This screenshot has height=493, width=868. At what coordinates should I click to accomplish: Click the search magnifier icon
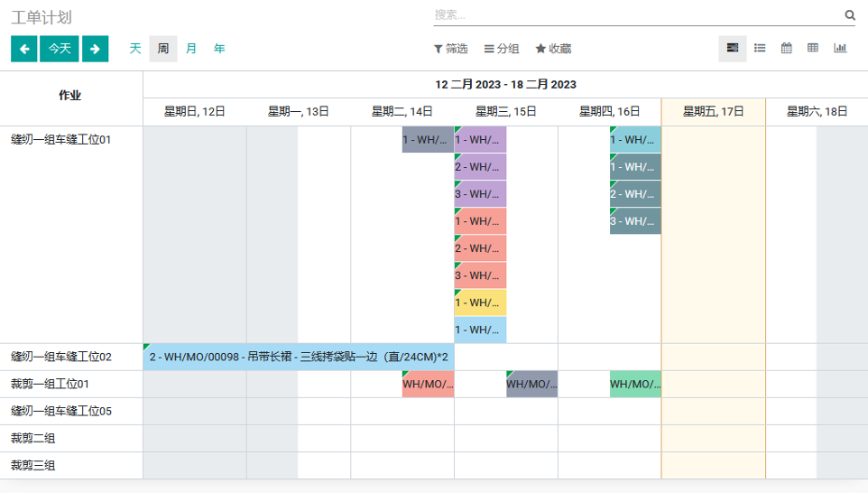pos(849,15)
